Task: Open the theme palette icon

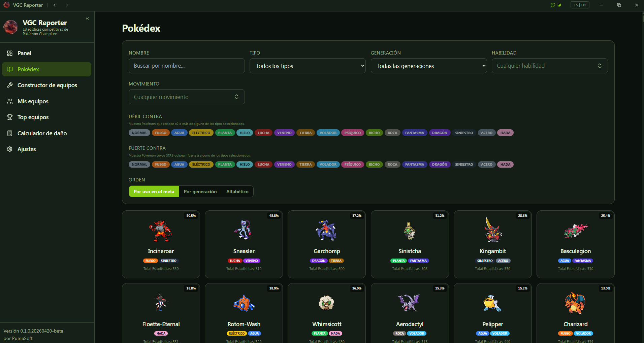Action: 553,5
